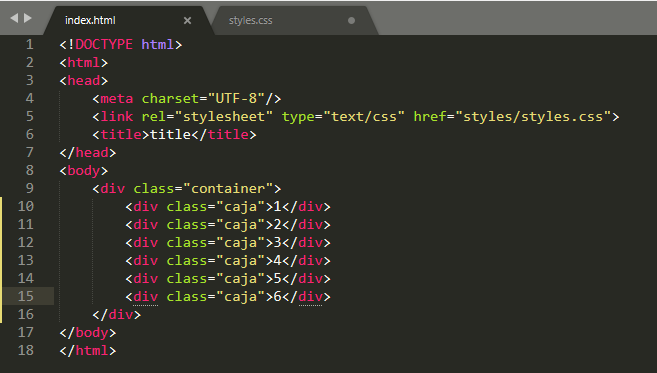Screen dimensions: 657x373
Task: Select the index.html tab
Action: click(x=90, y=21)
